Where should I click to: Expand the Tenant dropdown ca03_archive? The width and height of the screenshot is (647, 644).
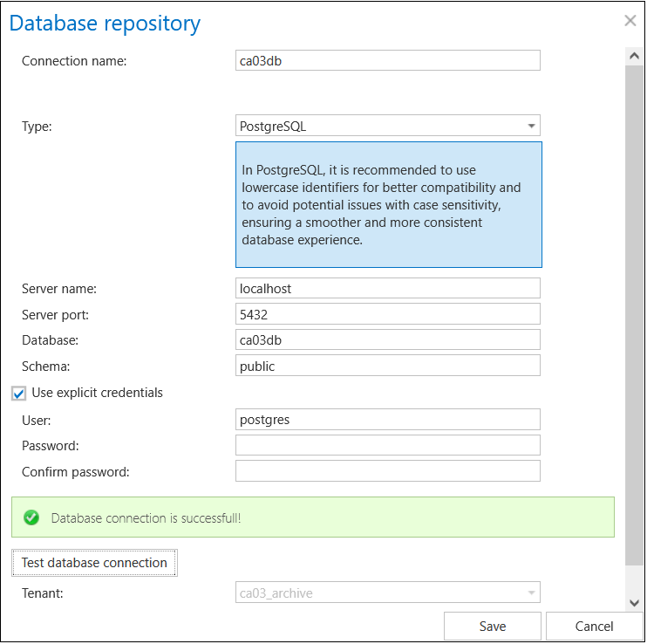(x=387, y=593)
